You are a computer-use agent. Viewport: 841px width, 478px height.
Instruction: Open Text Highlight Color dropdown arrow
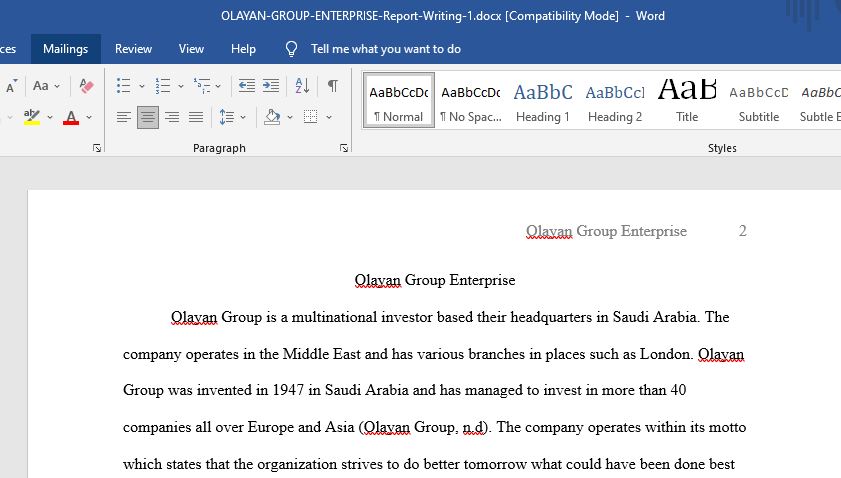coord(50,117)
